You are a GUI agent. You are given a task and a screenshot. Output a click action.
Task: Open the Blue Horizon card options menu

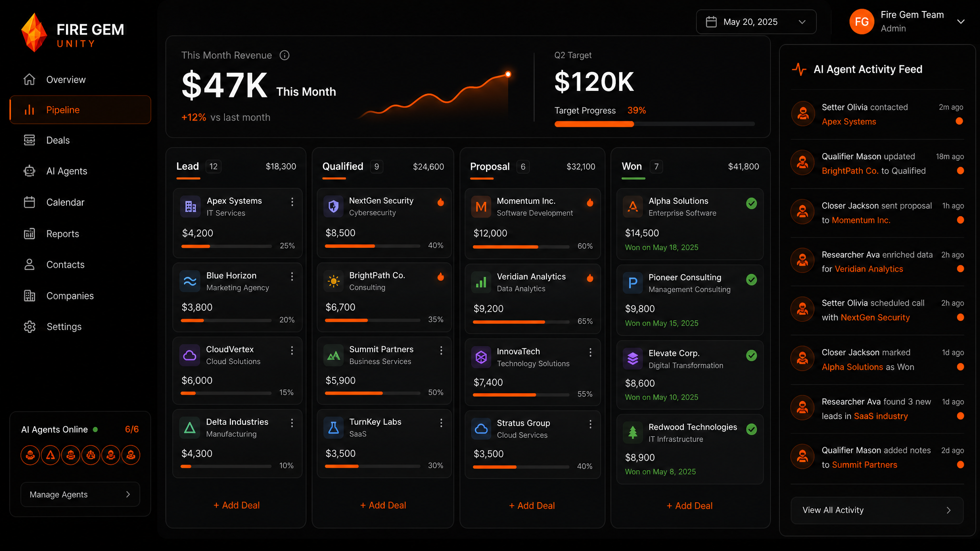[x=292, y=276]
